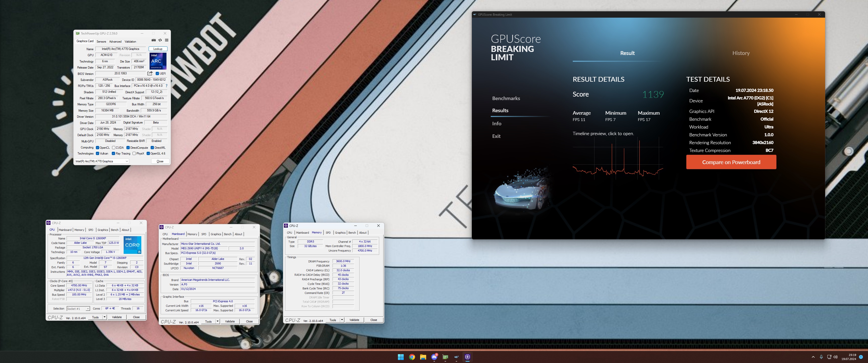This screenshot has height=363, width=868.
Task: Open the SPD tab in the Memory CPU-Z window
Action: [x=328, y=233]
